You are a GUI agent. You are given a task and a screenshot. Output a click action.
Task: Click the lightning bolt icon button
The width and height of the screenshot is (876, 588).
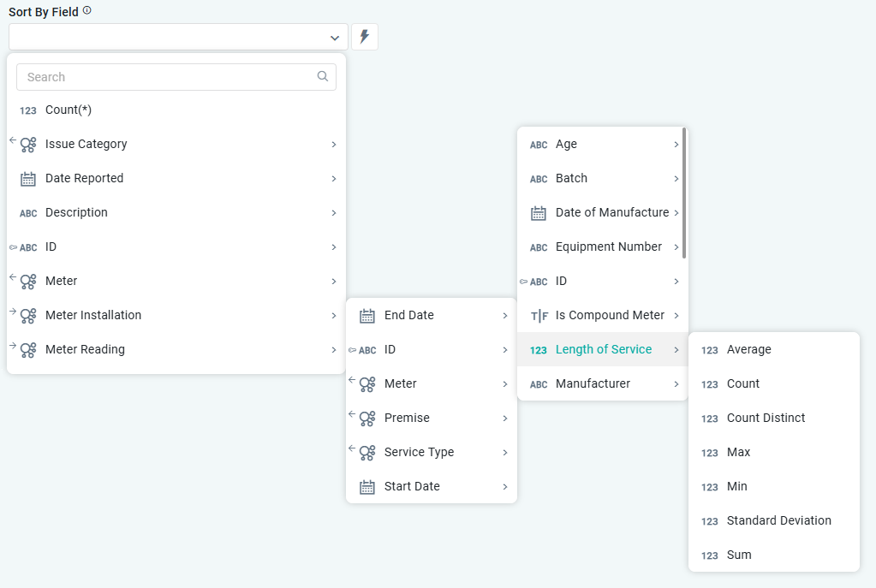[364, 37]
